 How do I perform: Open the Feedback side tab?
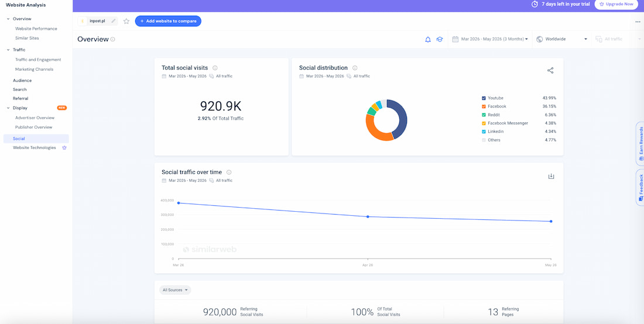(640, 187)
